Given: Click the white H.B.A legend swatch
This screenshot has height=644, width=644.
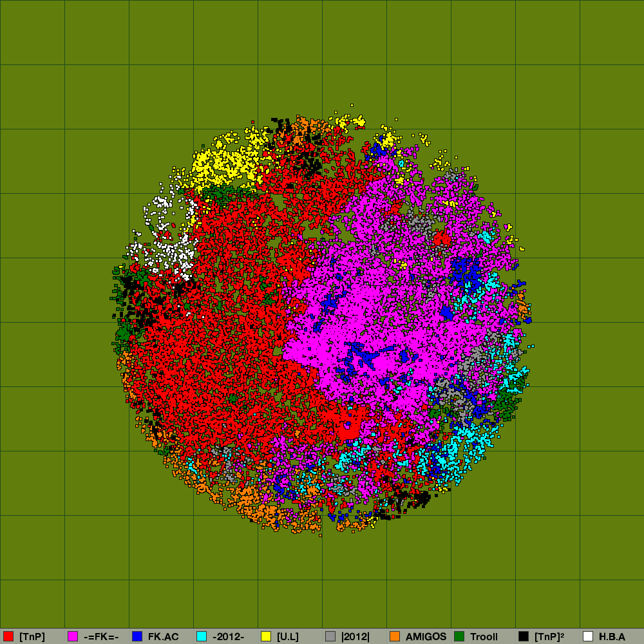Looking at the screenshot, I should coord(588,636).
